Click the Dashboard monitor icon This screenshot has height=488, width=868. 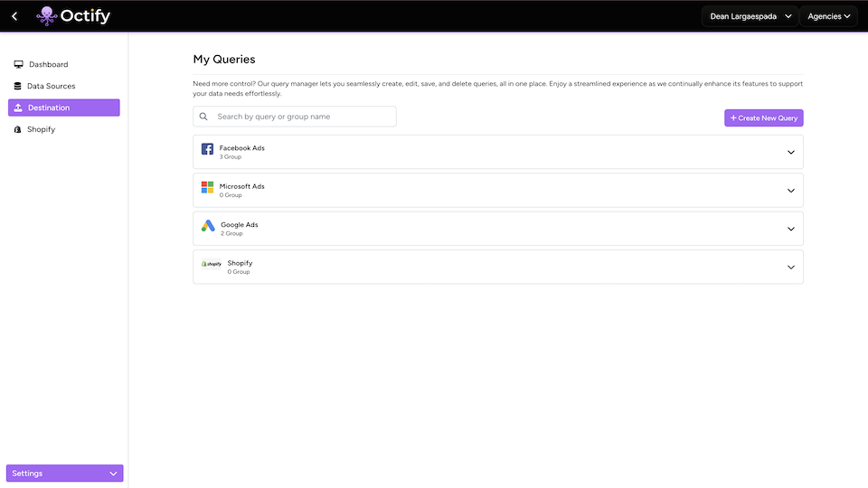point(18,64)
